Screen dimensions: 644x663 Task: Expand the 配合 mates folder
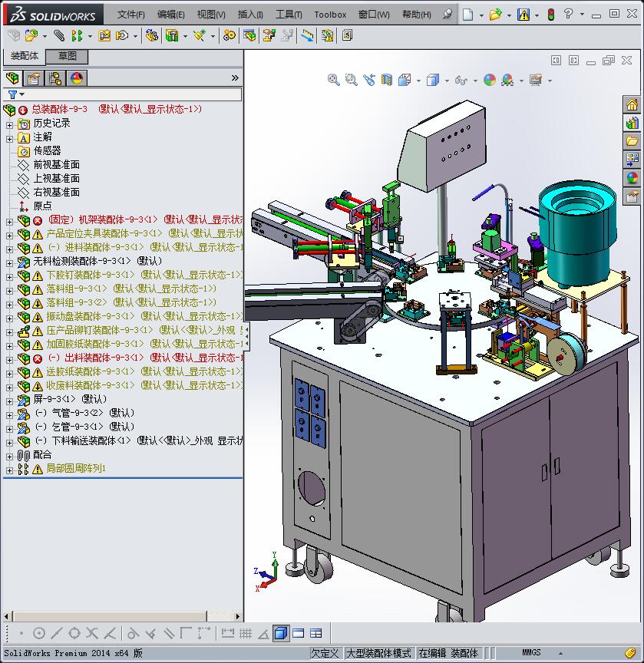9,455
